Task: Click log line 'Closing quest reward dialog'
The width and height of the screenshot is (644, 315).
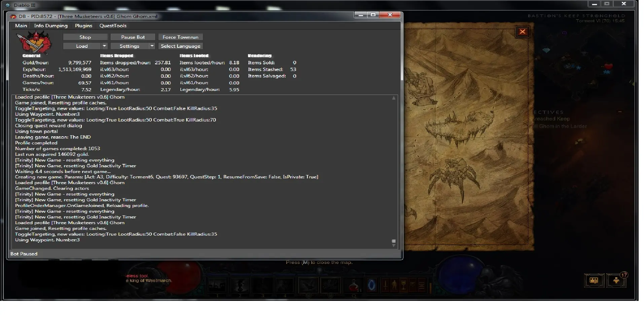Action: 48,126
